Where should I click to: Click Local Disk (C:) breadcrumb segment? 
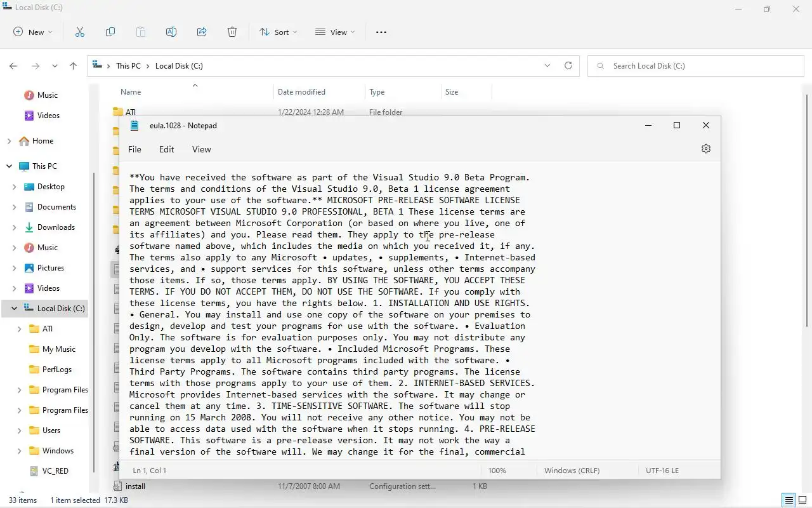click(x=179, y=66)
